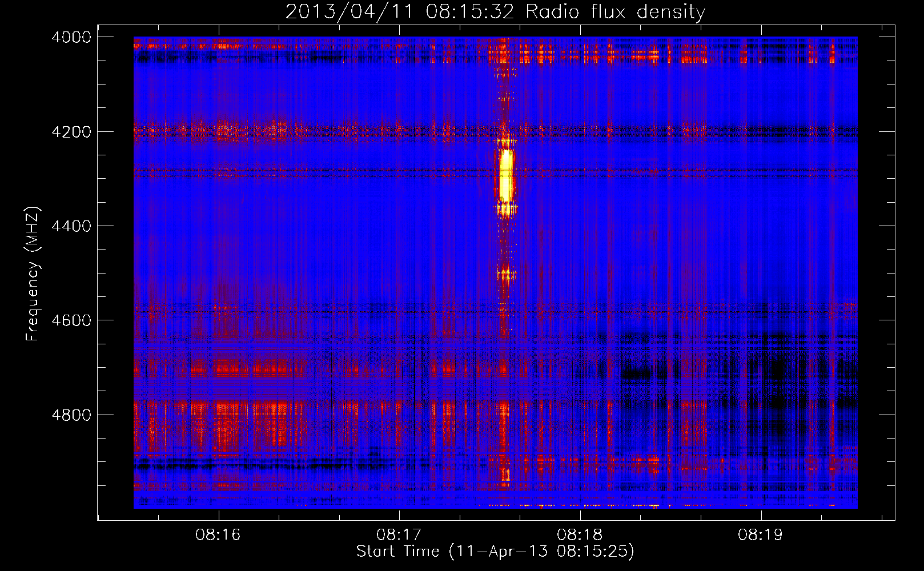
Task: Click the 4400 frequency tick label
Action: tap(71, 226)
